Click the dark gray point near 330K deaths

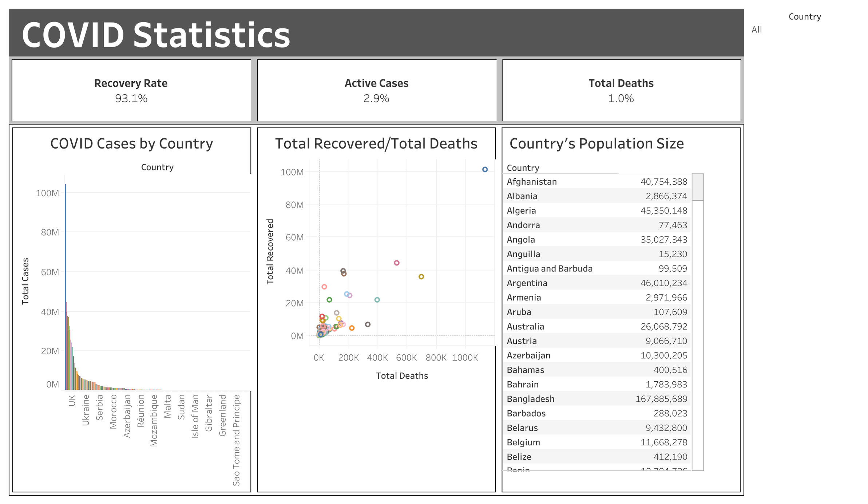tap(367, 324)
